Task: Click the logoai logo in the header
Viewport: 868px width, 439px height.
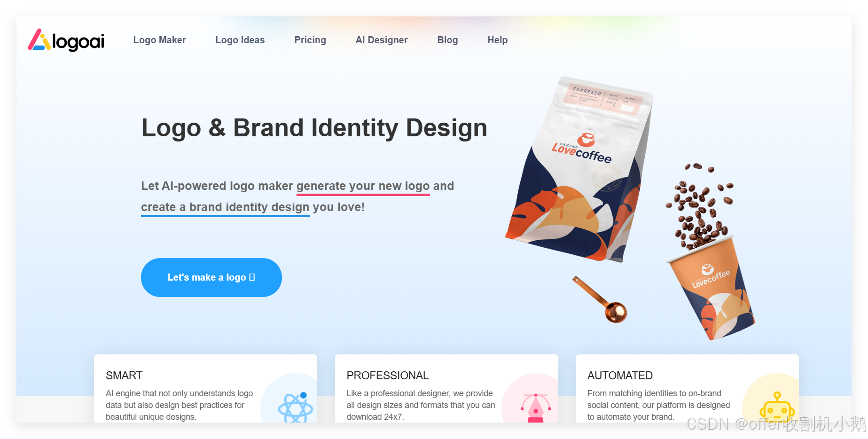Action: (66, 40)
